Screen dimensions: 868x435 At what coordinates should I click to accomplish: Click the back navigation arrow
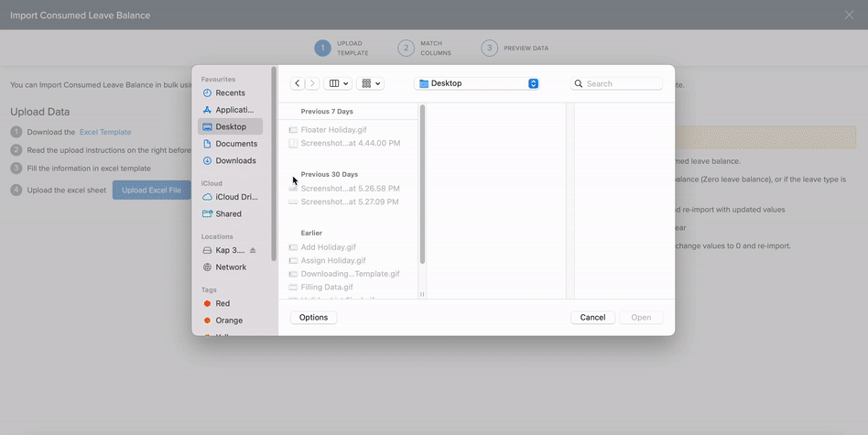click(x=298, y=83)
